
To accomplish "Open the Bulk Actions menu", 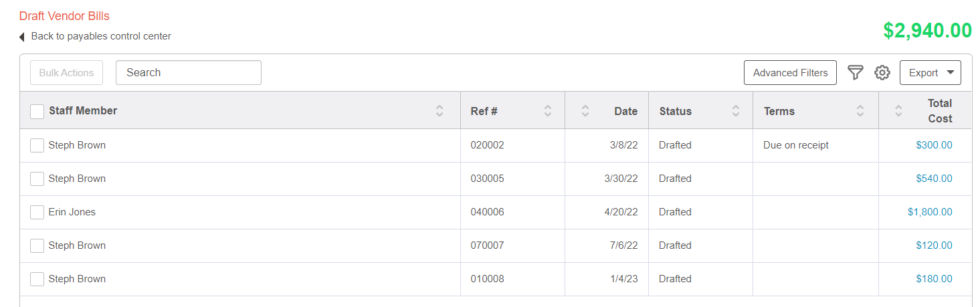I will [x=66, y=73].
